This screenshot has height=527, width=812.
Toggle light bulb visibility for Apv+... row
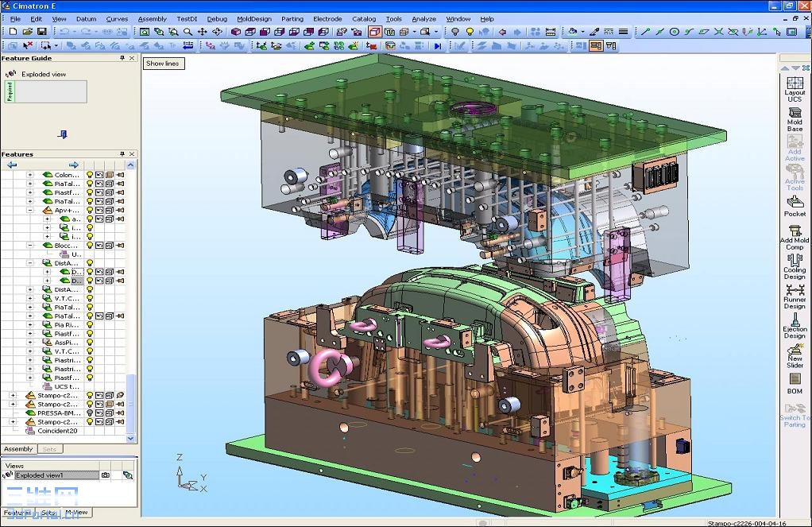tap(90, 210)
